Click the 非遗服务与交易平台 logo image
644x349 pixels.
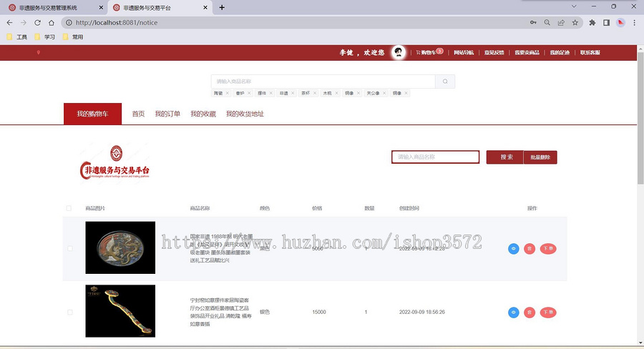coord(114,163)
